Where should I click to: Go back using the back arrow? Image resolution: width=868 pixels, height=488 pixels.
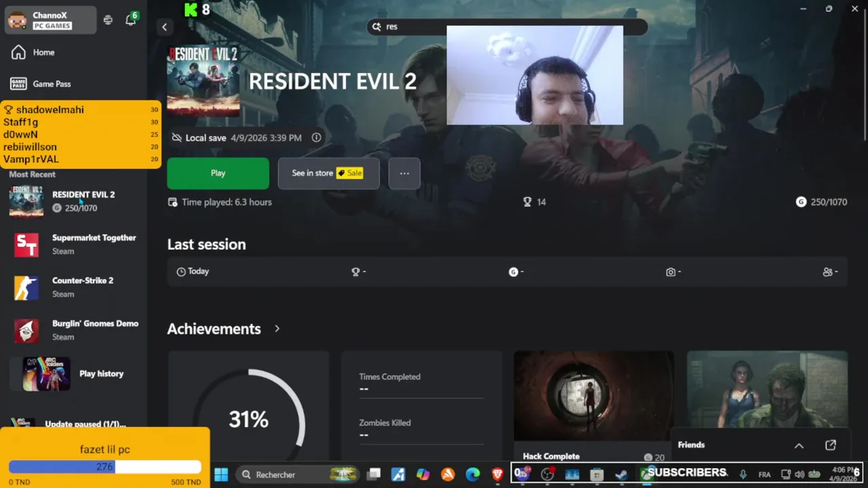pyautogui.click(x=164, y=26)
